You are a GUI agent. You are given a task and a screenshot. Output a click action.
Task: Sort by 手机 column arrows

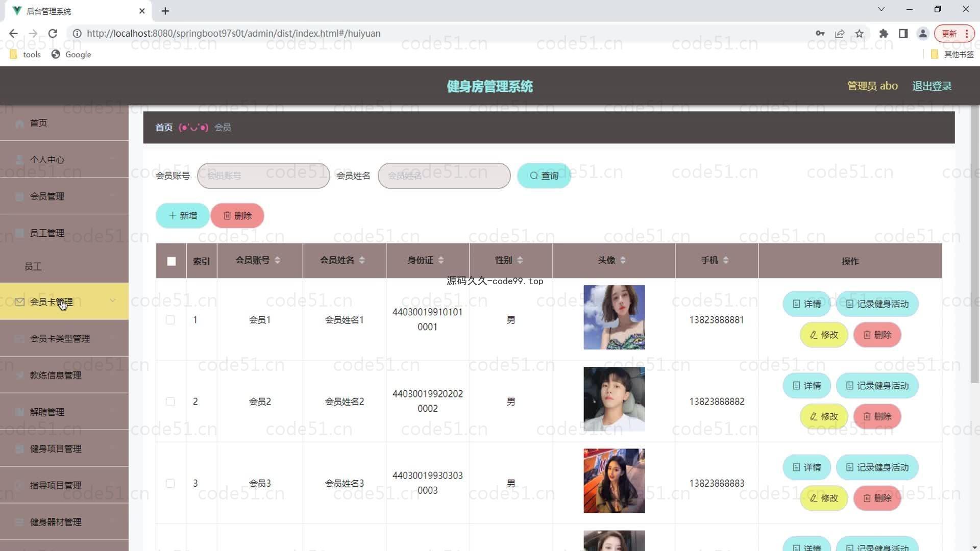pos(725,260)
